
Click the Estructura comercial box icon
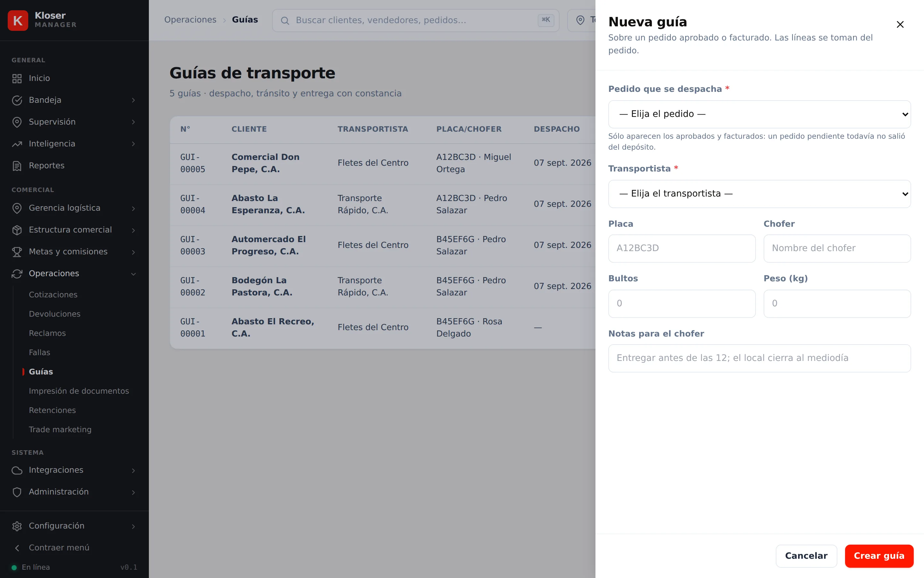pyautogui.click(x=17, y=230)
